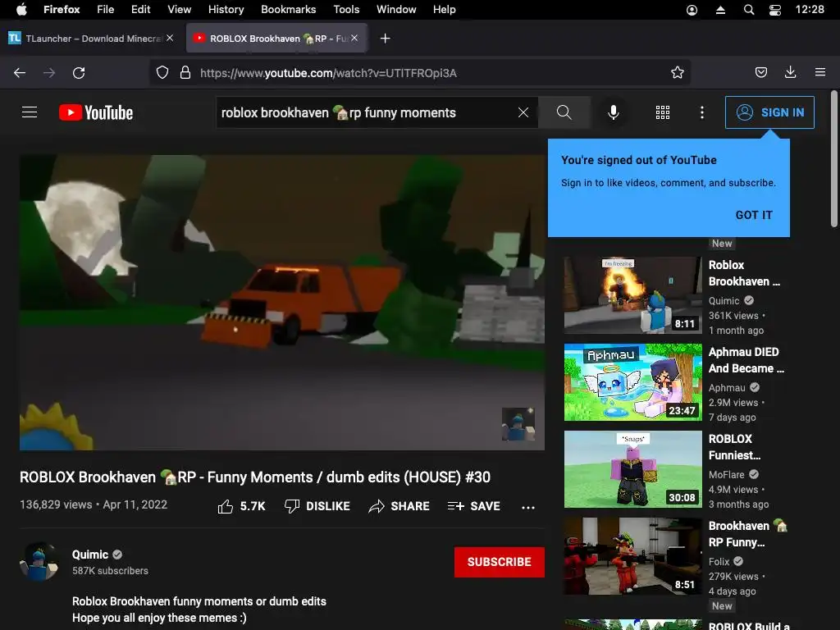Open the YouTube guide hamburger menu

click(x=30, y=112)
